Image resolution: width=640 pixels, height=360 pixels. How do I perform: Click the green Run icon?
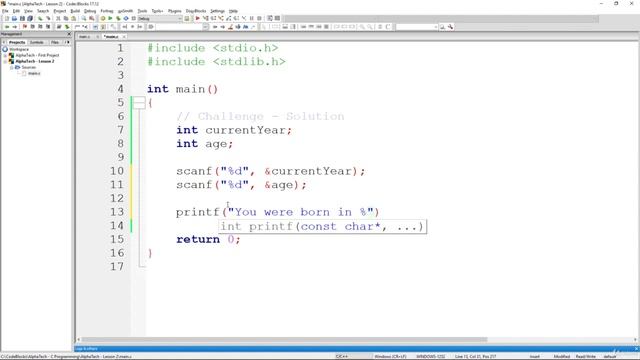pos(110,18)
